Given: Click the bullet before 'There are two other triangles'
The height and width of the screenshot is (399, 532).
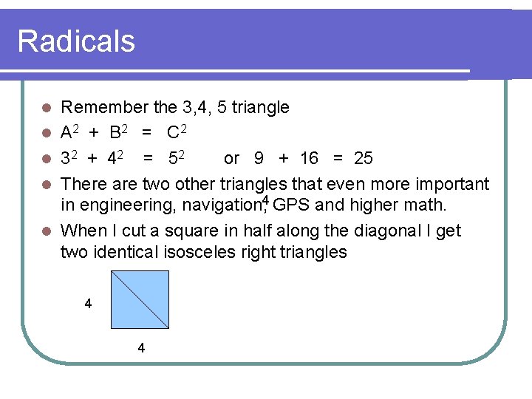Looking at the screenshot, I should (x=47, y=185).
